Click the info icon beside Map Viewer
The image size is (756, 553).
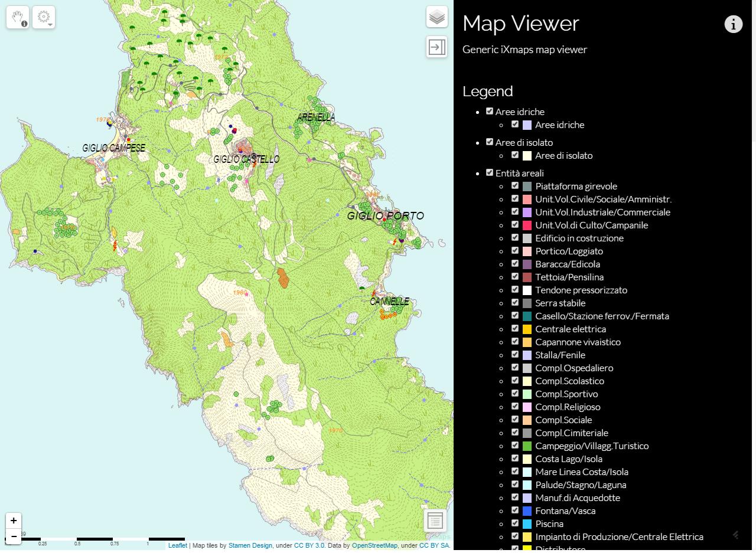click(733, 24)
